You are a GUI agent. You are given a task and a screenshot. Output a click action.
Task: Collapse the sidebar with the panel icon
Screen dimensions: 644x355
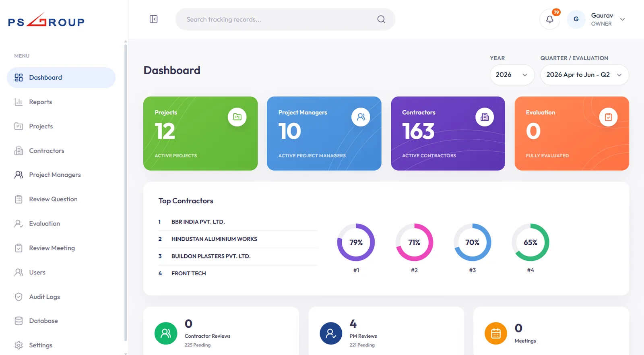[153, 19]
